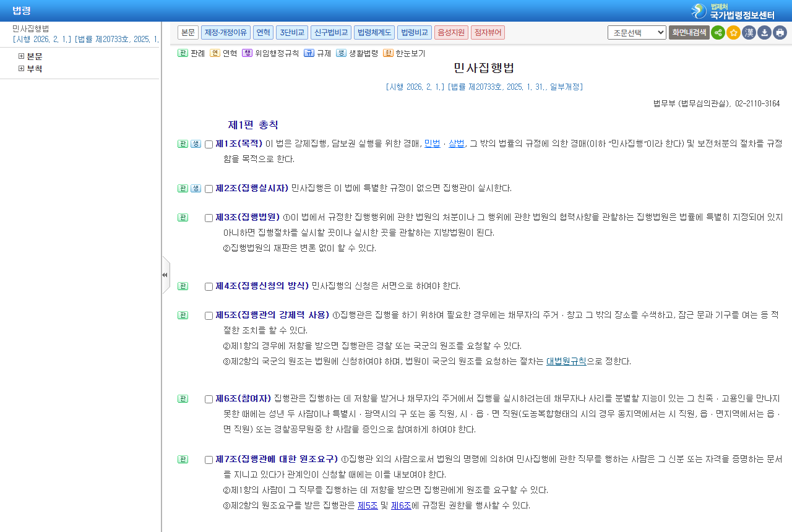Open 판례 icon for 제2조(집행실시자)
Viewport: 792px width, 532px height.
[183, 188]
